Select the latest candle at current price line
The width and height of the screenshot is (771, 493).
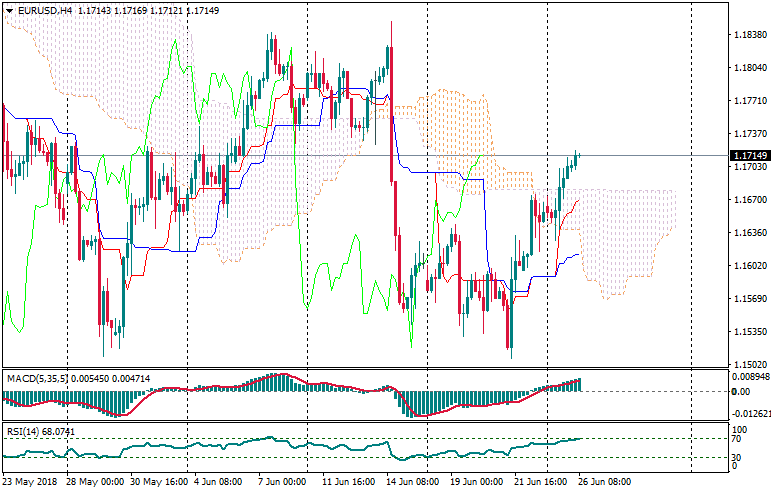[577, 156]
